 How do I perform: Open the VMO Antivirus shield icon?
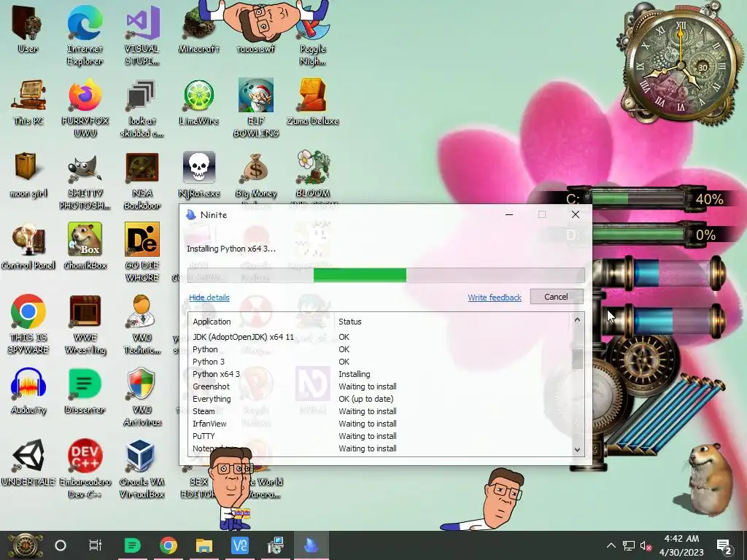[x=142, y=396]
